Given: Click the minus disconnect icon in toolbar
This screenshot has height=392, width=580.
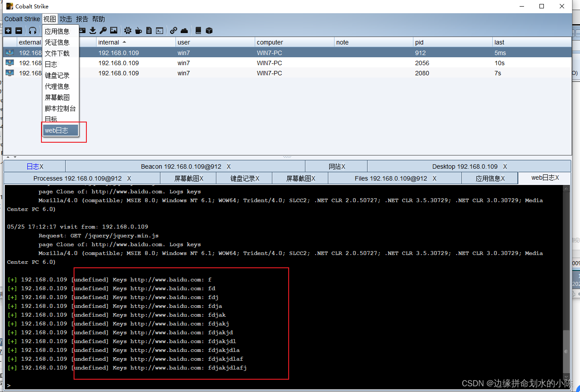Looking at the screenshot, I should (19, 30).
